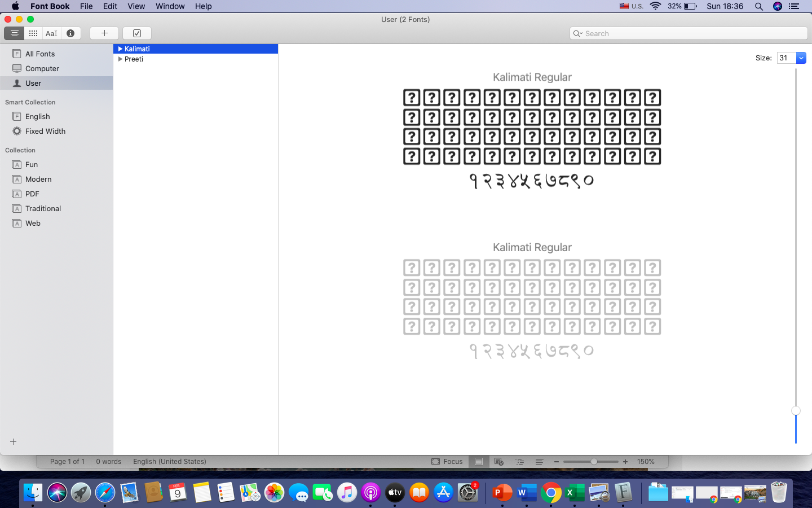The image size is (812, 508).
Task: Open Launchpad from the Dock
Action: point(81,492)
